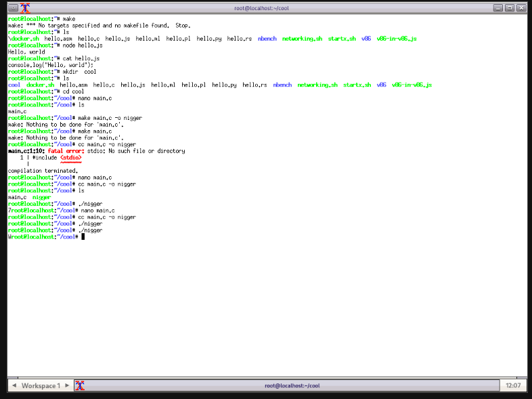Click the terminal cursor at last prompt
Image resolution: width=532 pixels, height=399 pixels.
[x=83, y=237]
